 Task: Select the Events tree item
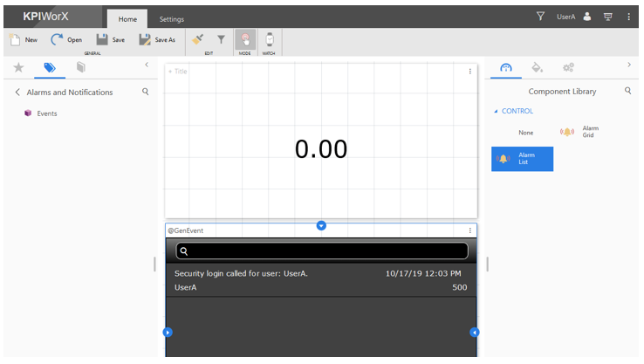pyautogui.click(x=45, y=113)
